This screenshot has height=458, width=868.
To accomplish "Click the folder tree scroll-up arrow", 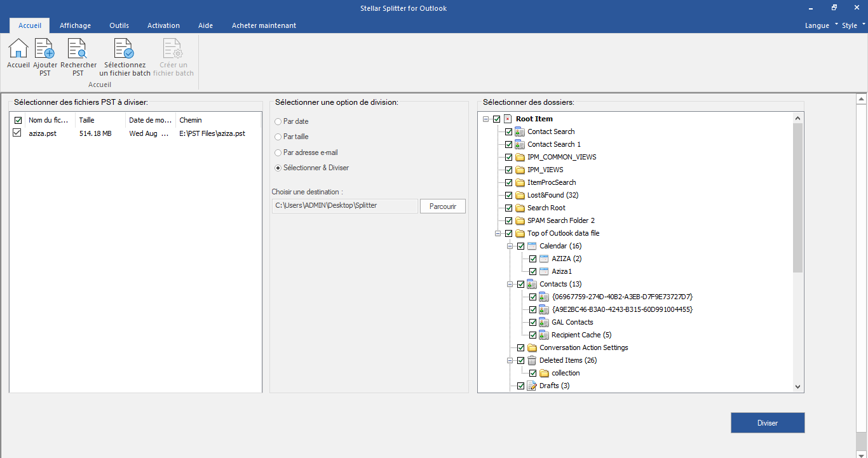I will tap(798, 118).
